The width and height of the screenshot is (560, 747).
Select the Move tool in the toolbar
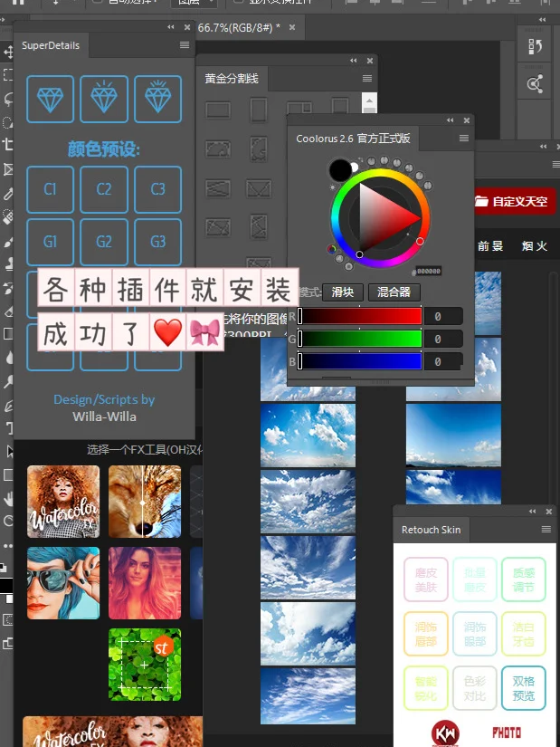pos(7,52)
